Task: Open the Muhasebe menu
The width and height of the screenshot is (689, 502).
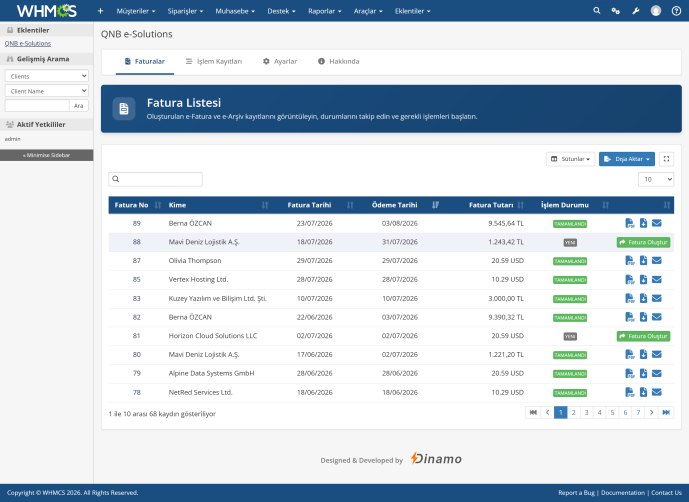Action: pyautogui.click(x=235, y=11)
